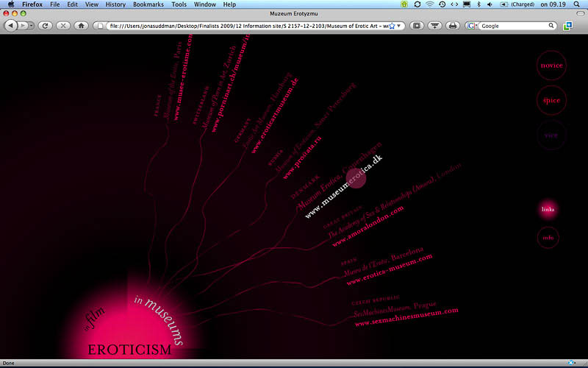Screen dimensions: 588x368
Task: Print the page with the printer button
Action: 453,26
